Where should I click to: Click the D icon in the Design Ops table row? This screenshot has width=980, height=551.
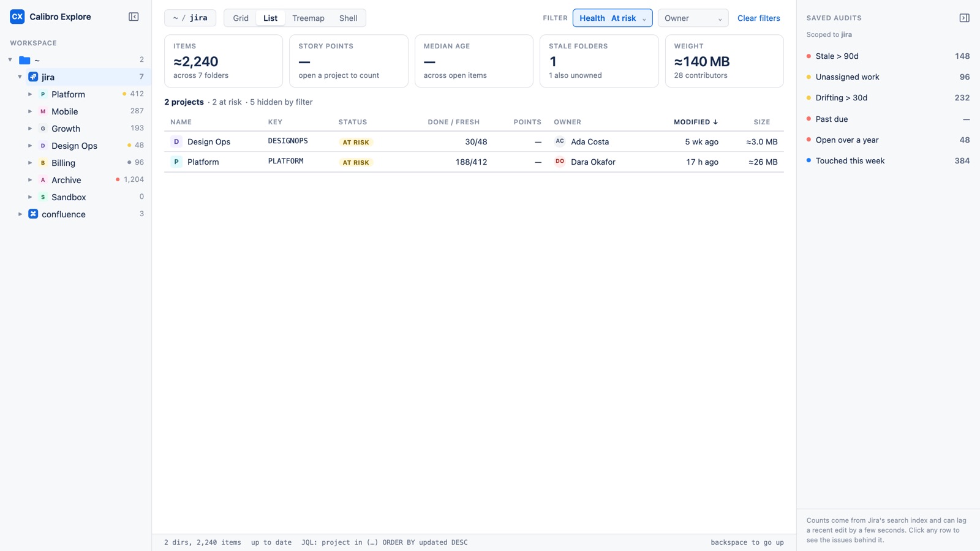[176, 141]
